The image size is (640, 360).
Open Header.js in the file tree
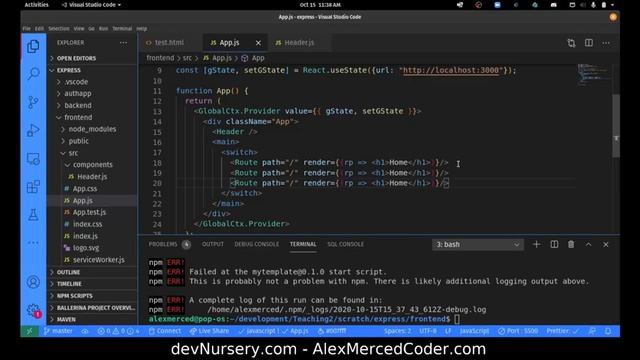(92, 177)
